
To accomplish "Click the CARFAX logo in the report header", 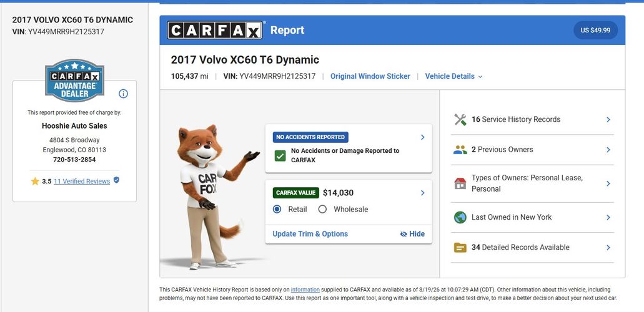I will pyautogui.click(x=215, y=30).
